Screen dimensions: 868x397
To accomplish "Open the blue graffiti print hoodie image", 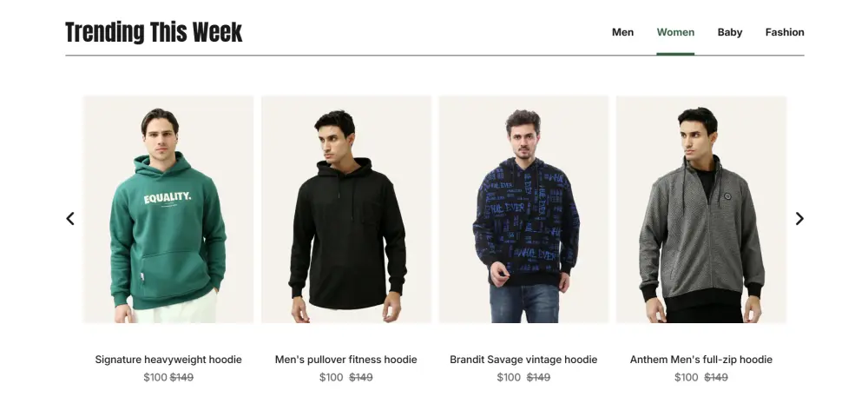I will click(523, 209).
